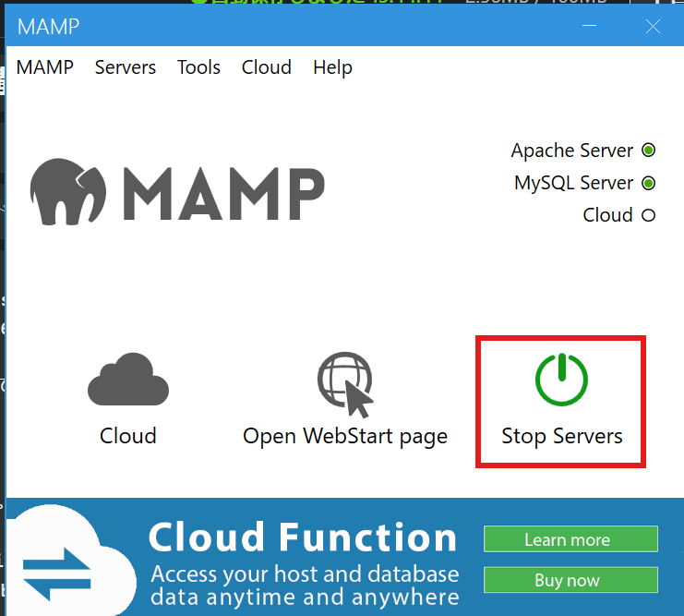Click 'Access your host and database' banner text
684x616 pixels.
(305, 574)
